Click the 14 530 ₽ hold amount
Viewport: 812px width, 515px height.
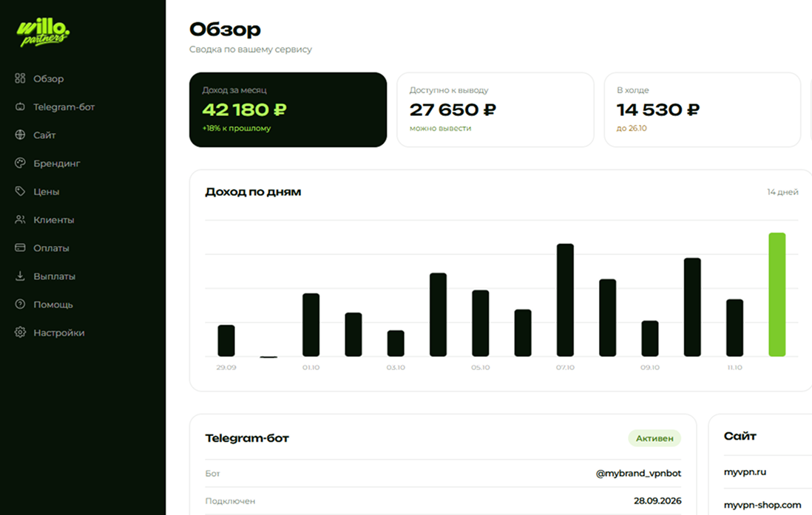(658, 110)
